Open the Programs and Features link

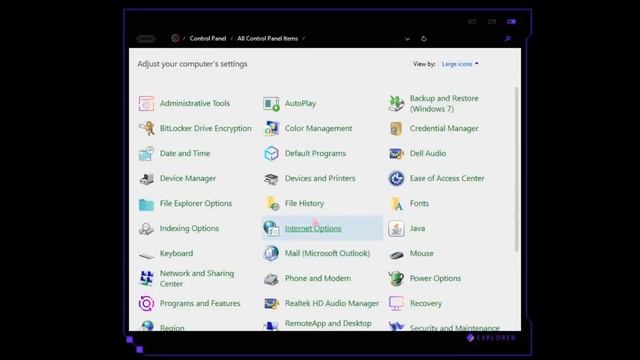point(200,303)
